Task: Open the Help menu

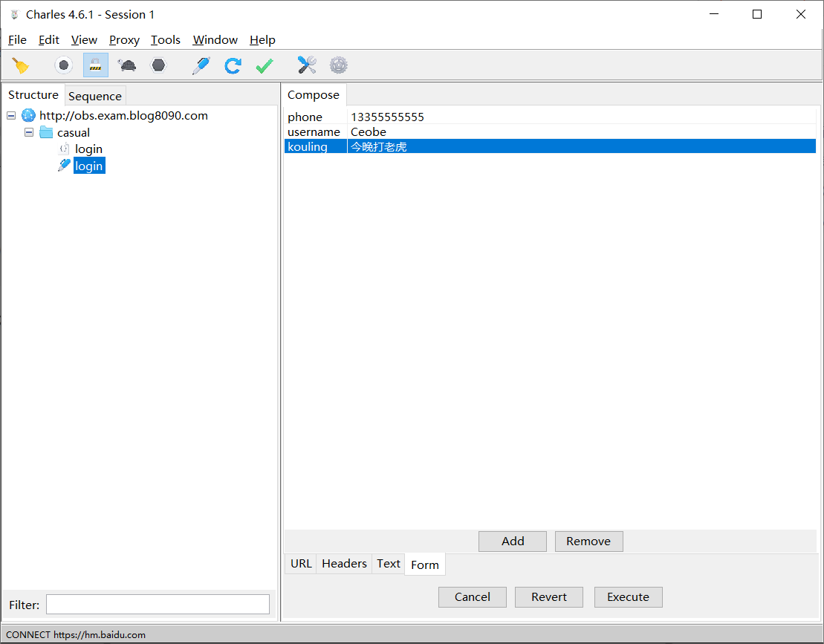Action: [262, 40]
